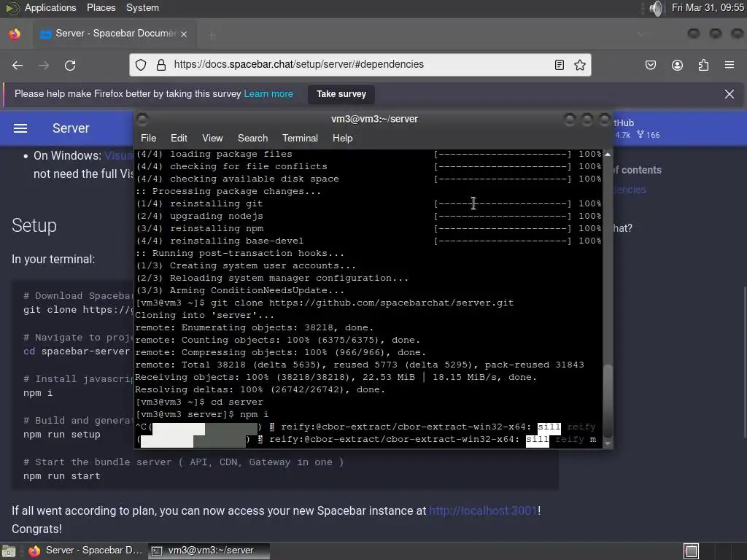
Task: Select the Server - Spacebar Documentation tab
Action: pos(113,34)
